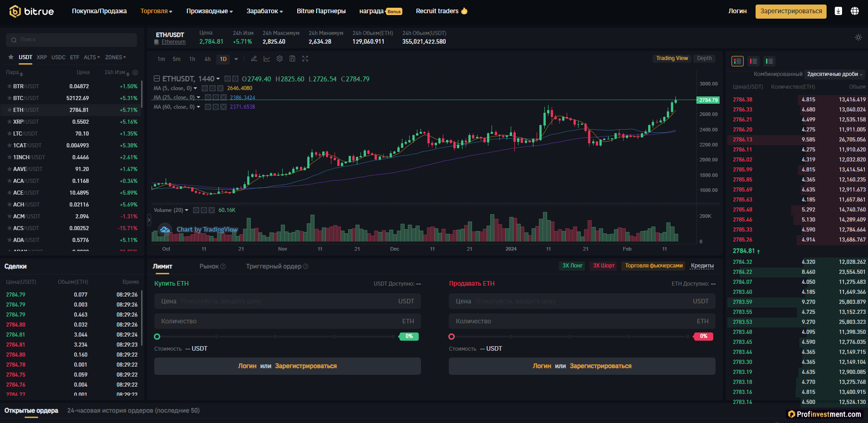Click the chart save icon
This screenshot has height=423, width=868.
click(292, 59)
